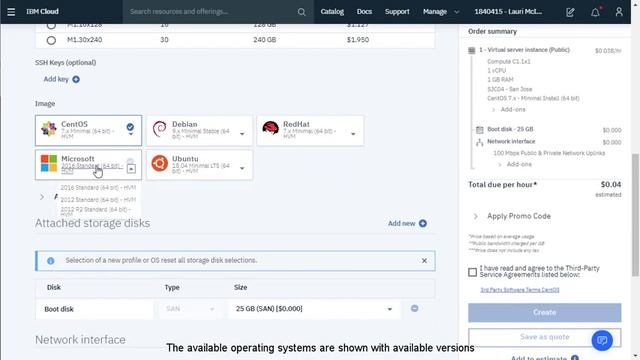
Task: Click the Ubuntu logo icon
Action: [x=160, y=163]
